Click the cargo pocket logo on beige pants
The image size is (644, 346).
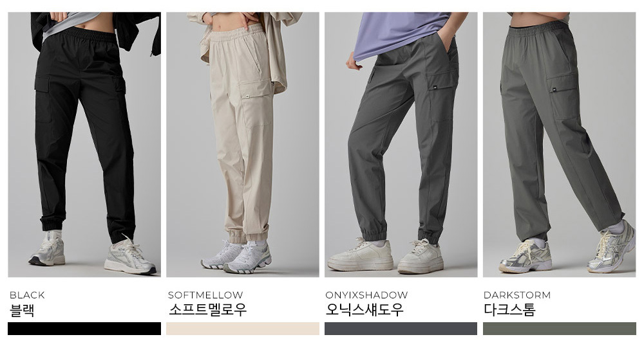[x=248, y=96]
